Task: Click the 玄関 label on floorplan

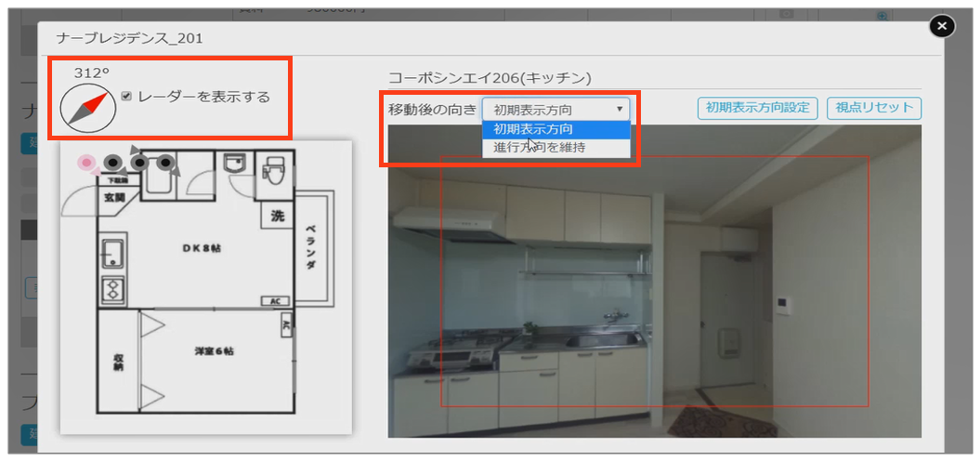Action: (x=114, y=200)
